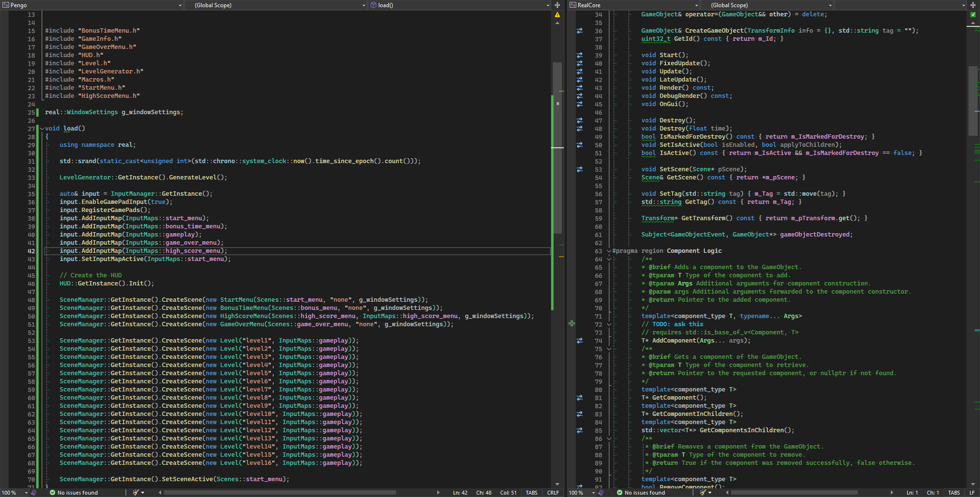
Task: Click declaration icon beside GetComponentInChildren line 83
Action: point(580,414)
